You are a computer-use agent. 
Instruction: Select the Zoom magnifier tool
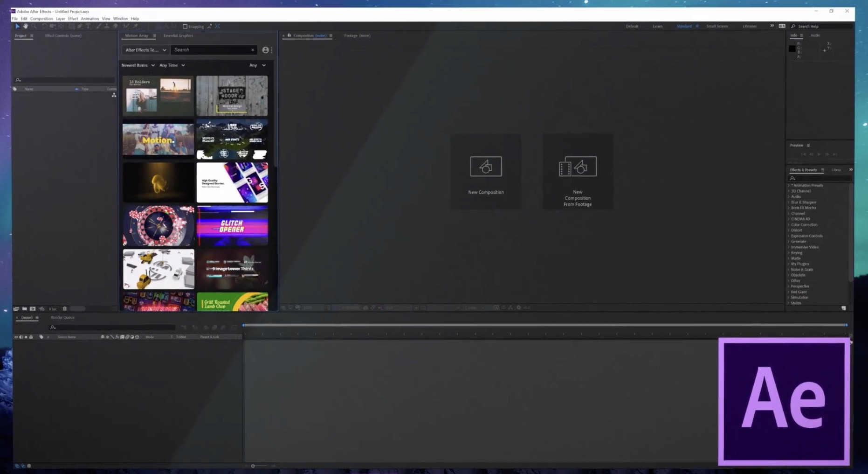[x=34, y=26]
